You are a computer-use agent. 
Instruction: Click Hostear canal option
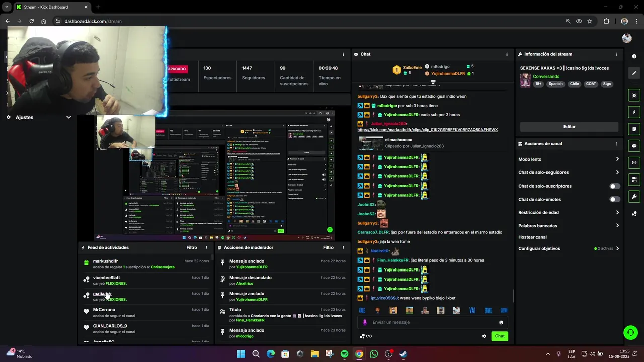532,237
